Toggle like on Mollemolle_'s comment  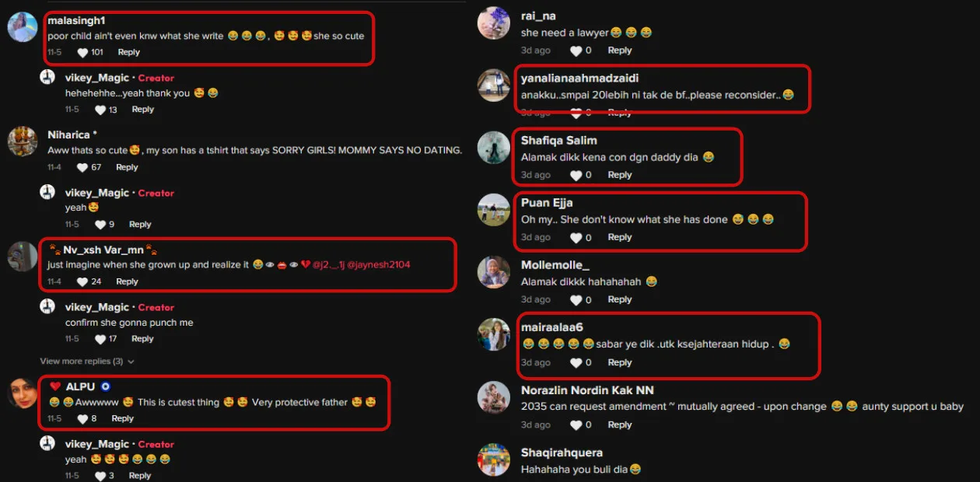(x=576, y=300)
